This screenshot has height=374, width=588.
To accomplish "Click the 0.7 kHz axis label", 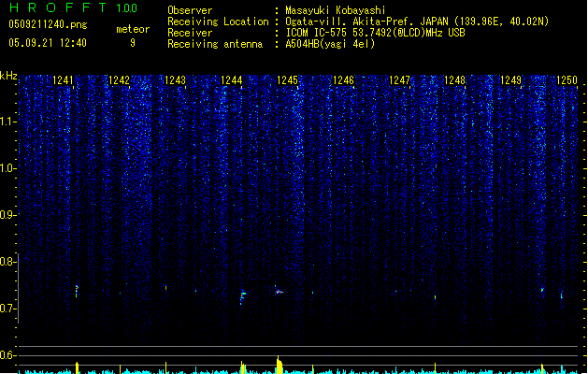I will (7, 309).
